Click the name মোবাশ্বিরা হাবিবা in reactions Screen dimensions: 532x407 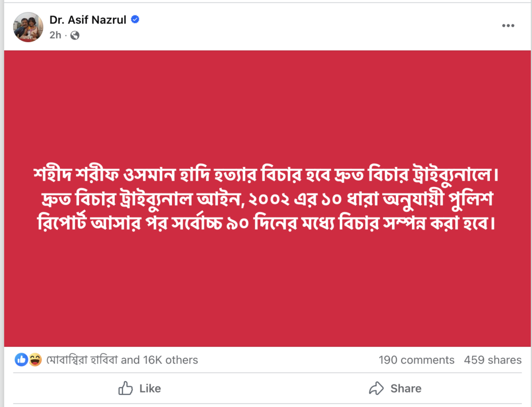pyautogui.click(x=82, y=360)
